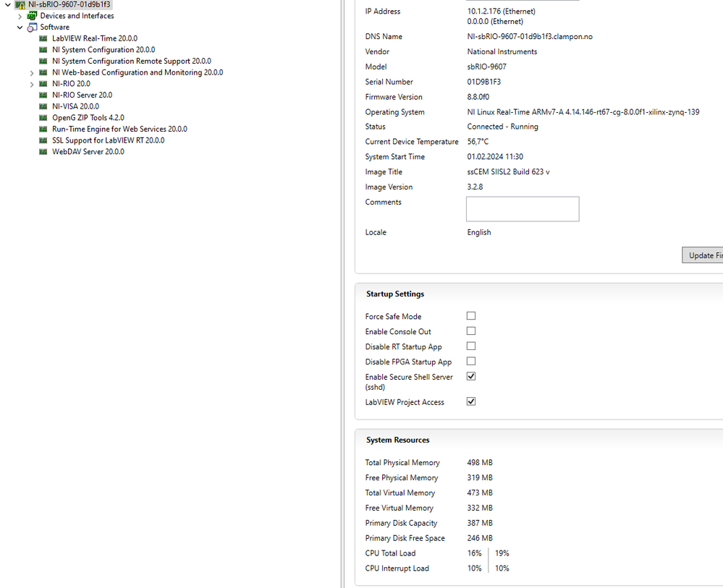Select NI Web-based Configuration and Monitoring 20.0.0
This screenshot has height=588, width=723.
(138, 72)
